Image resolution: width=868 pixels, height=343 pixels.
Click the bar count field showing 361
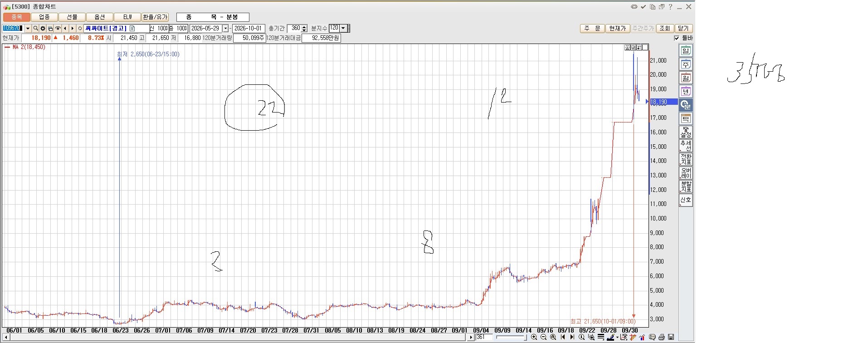[484, 337]
